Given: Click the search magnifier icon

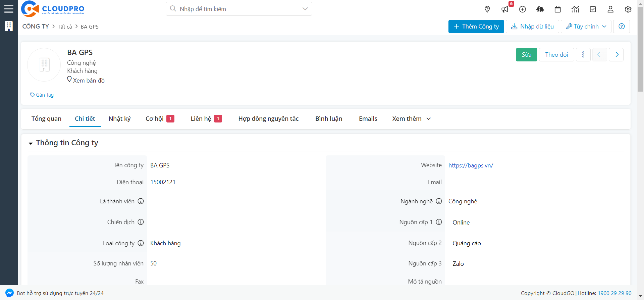Looking at the screenshot, I should pos(173,9).
